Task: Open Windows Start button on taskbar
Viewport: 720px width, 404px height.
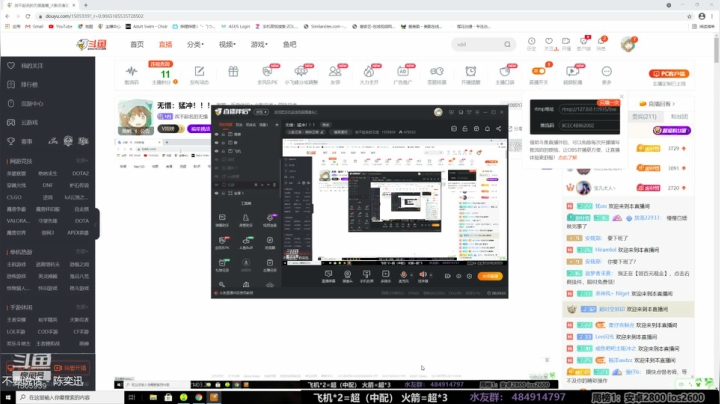Action: [8, 397]
